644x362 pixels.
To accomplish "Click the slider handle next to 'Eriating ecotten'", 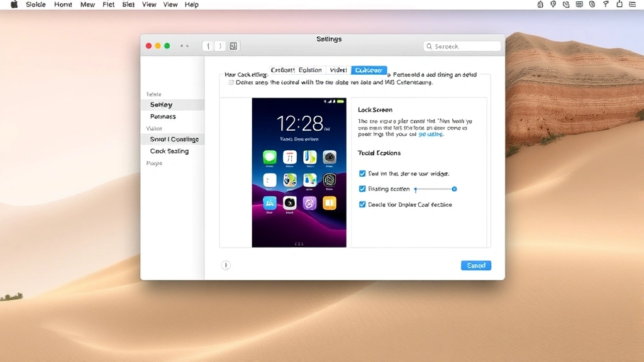I will pyautogui.click(x=454, y=189).
